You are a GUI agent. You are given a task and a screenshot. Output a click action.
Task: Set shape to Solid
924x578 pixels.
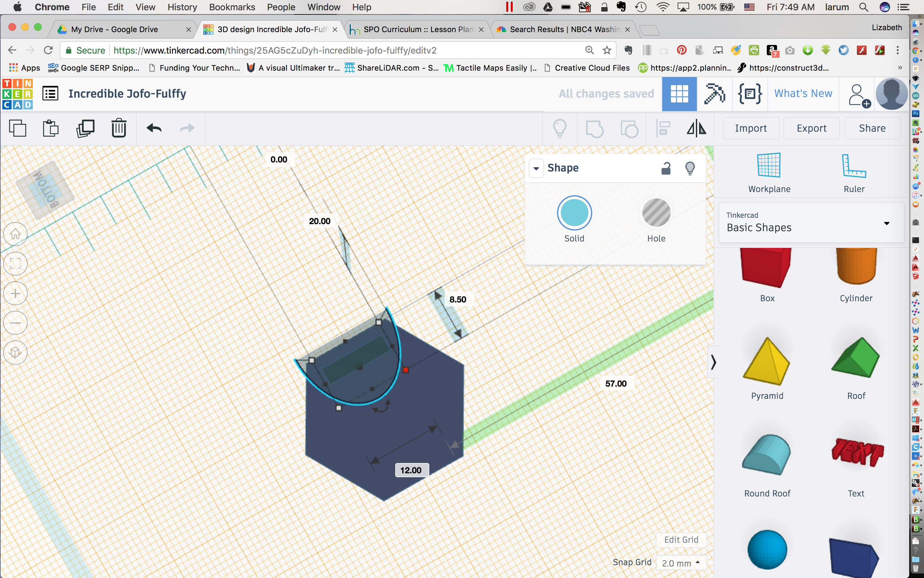[574, 219]
